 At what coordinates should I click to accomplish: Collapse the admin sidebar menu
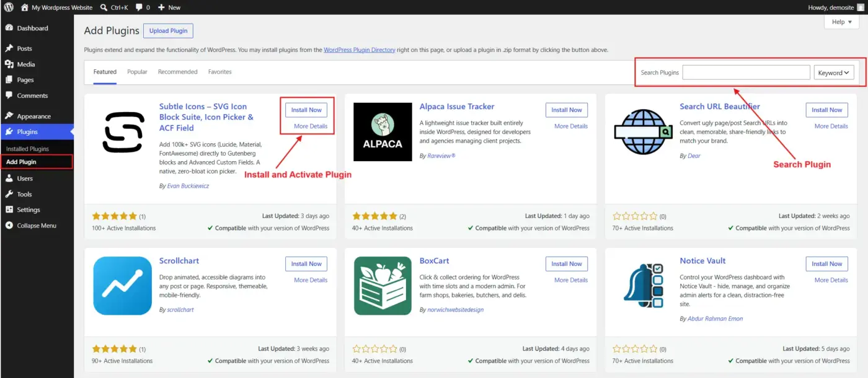[x=37, y=226]
